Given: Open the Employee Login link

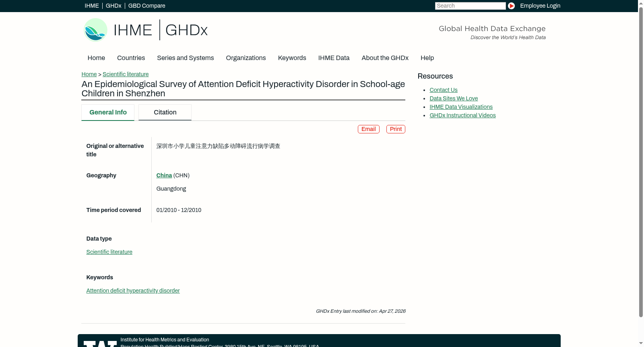Looking at the screenshot, I should [540, 6].
